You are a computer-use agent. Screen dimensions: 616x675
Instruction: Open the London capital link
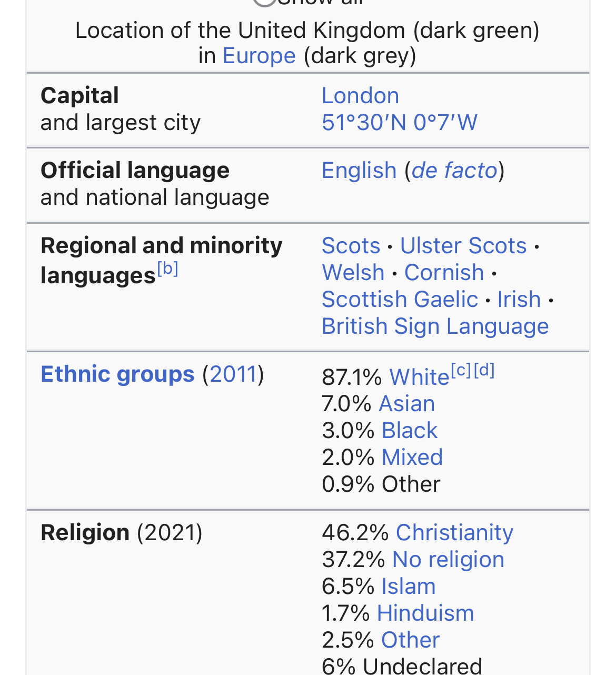pyautogui.click(x=360, y=96)
